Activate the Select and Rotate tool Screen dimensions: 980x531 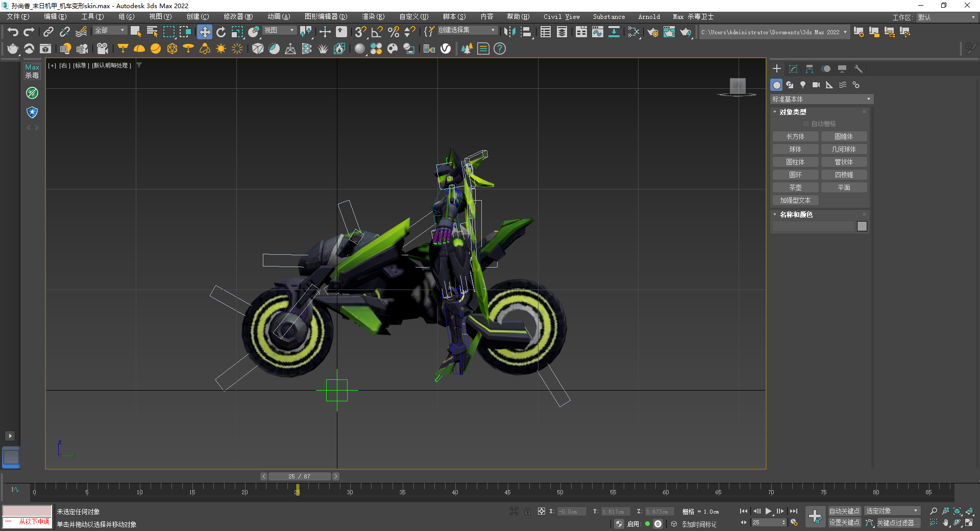(x=221, y=32)
